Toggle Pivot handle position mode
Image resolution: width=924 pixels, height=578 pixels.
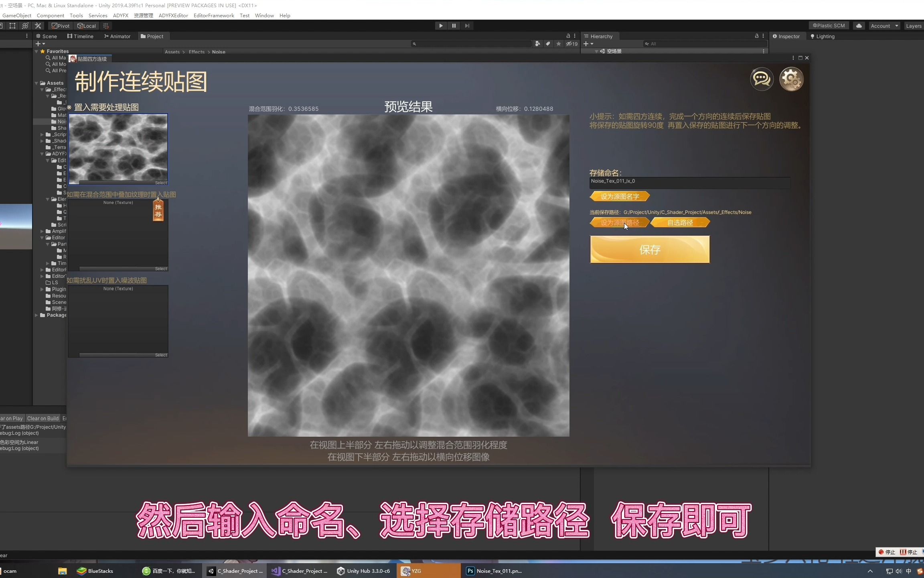(60, 25)
